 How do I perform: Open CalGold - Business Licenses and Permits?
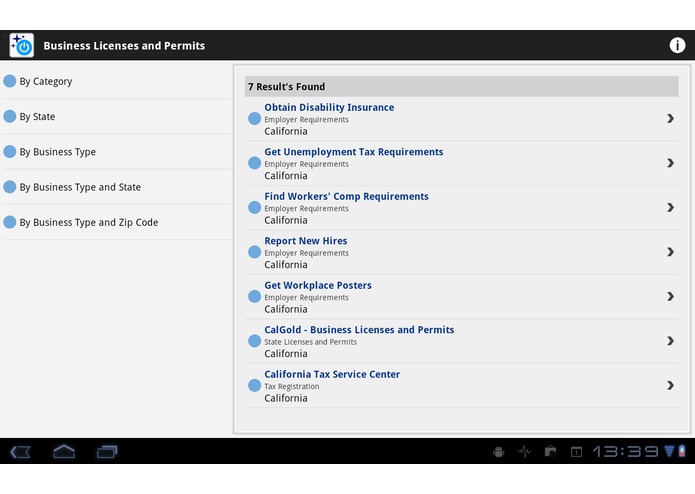click(461, 341)
